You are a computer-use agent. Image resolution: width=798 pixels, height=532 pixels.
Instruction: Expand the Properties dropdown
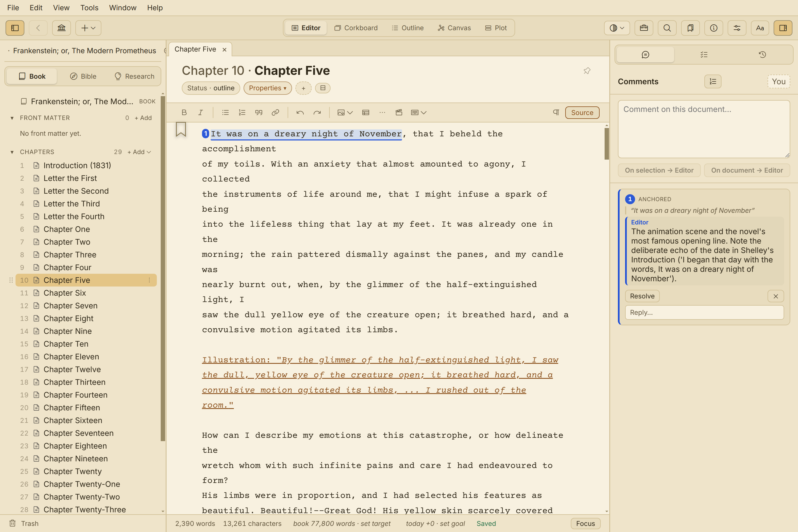point(268,88)
